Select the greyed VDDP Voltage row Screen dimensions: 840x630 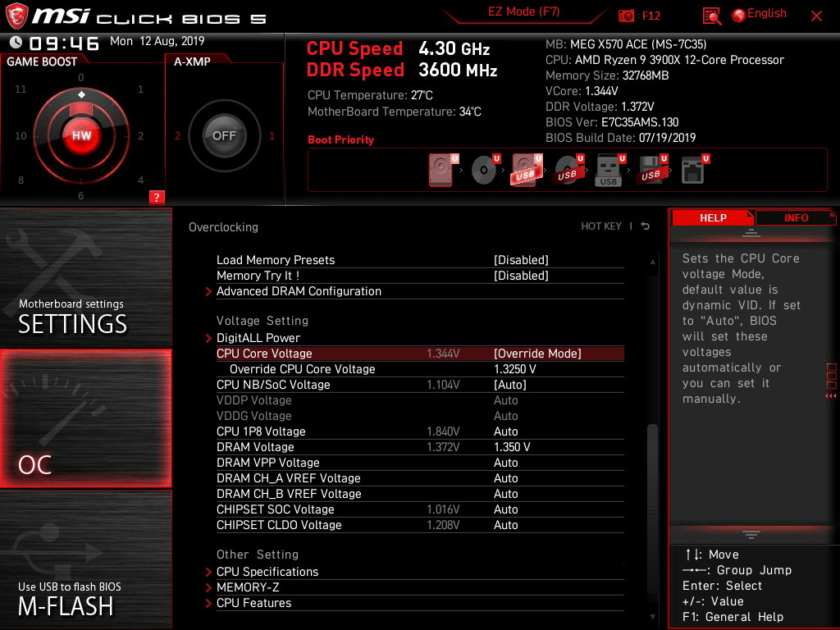420,400
